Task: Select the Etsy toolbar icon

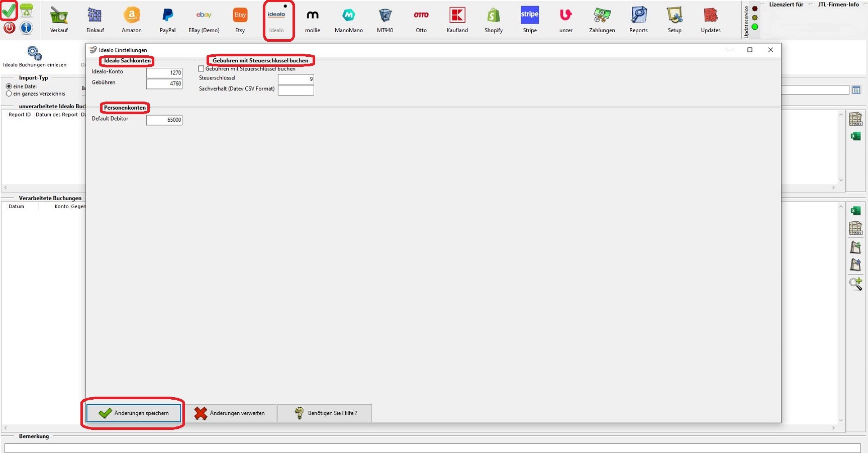Action: click(x=240, y=20)
